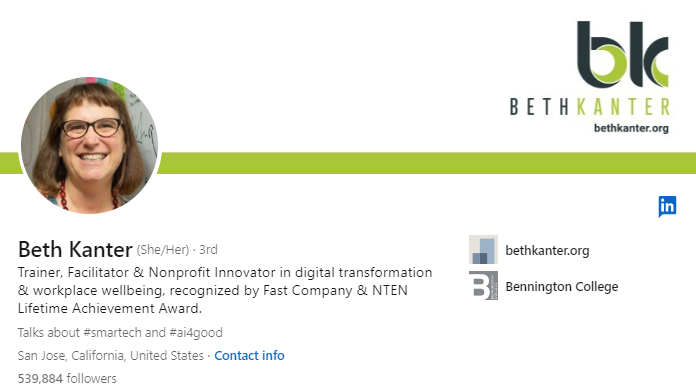Click the Beth Kanter name heading
This screenshot has width=696, height=391.
[x=75, y=249]
